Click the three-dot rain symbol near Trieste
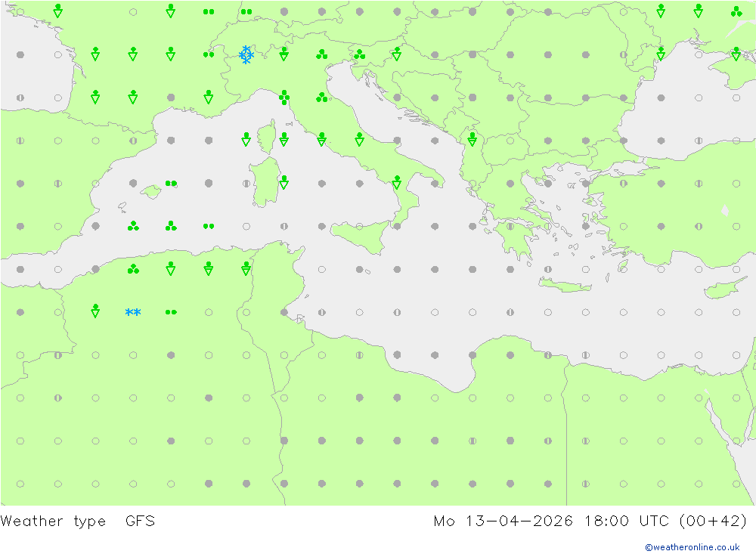The width and height of the screenshot is (756, 554). (359, 54)
